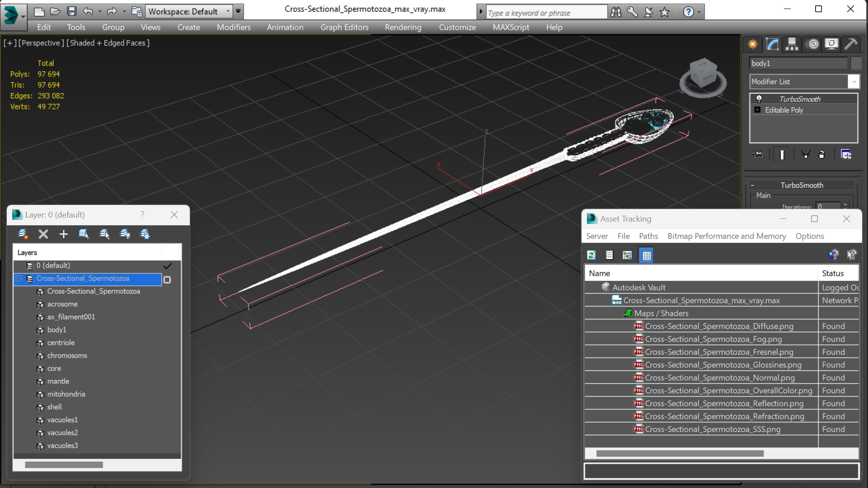Open the Modifier List dropdown

pyautogui.click(x=854, y=82)
